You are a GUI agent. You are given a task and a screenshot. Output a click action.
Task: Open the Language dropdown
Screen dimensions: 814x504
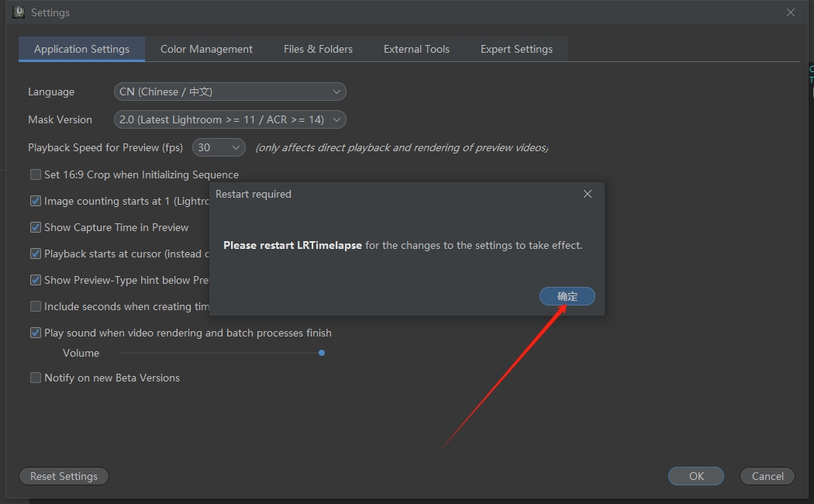coord(230,91)
